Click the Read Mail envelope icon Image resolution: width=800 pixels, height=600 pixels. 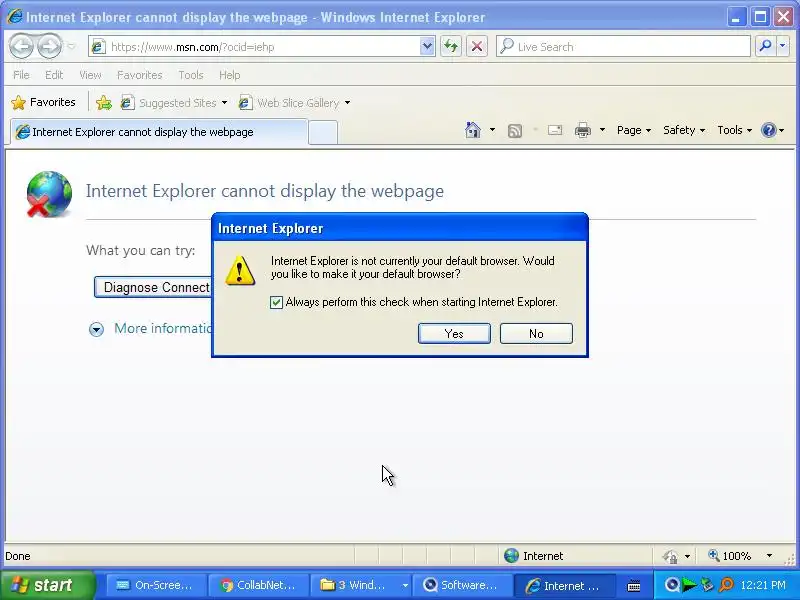(555, 130)
